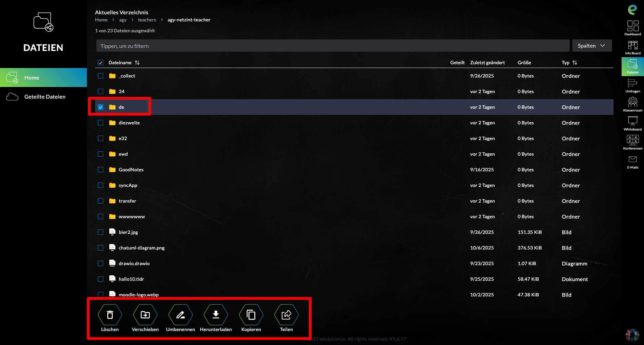Screen dimensions: 644x345
Task: Click the Umbenennen rename icon
Action: click(180, 315)
